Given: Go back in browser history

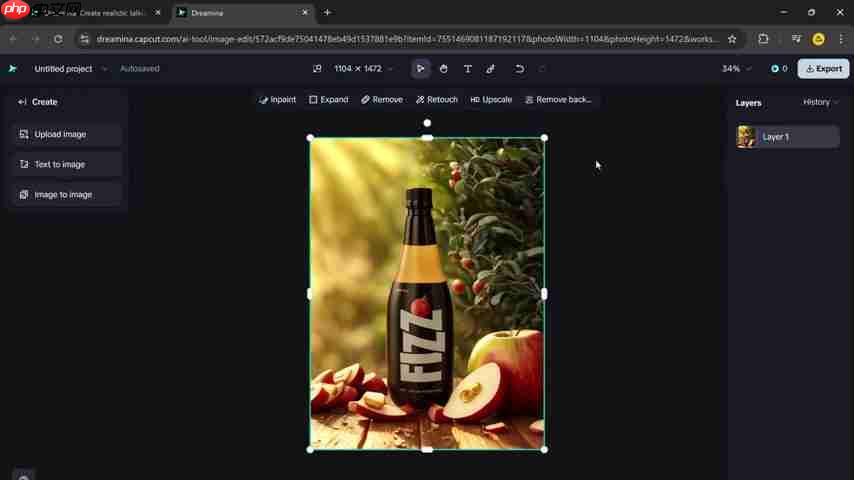Looking at the screenshot, I should 13,39.
